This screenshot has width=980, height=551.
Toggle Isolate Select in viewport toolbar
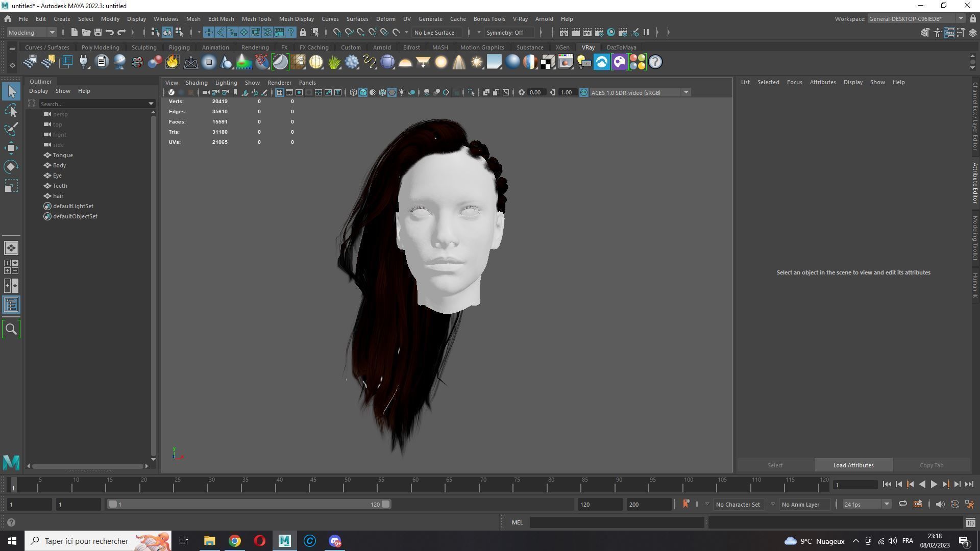tap(471, 92)
